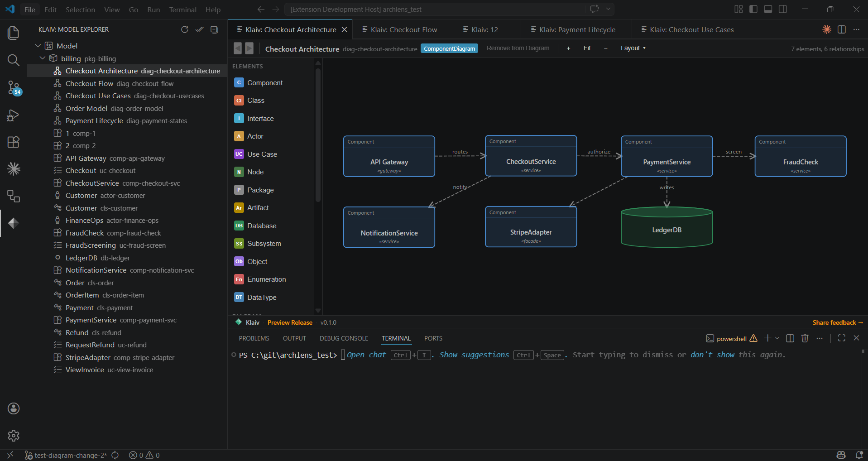Open the Klaiv sparkle icon in the editor toolbar

[x=826, y=29]
